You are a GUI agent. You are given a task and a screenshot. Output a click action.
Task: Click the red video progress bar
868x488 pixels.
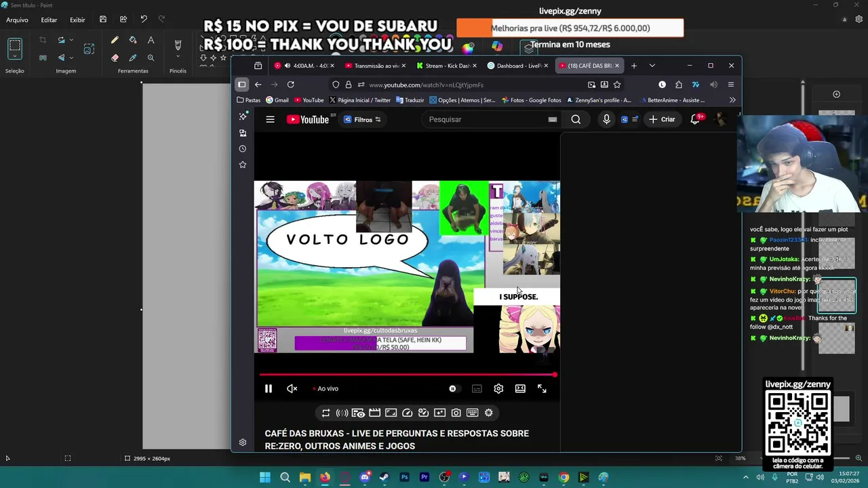[x=407, y=375]
